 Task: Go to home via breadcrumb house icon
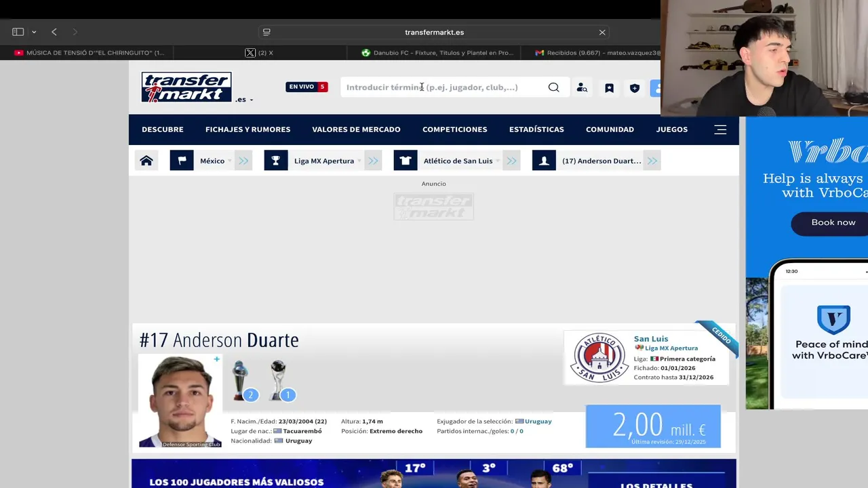[146, 161]
